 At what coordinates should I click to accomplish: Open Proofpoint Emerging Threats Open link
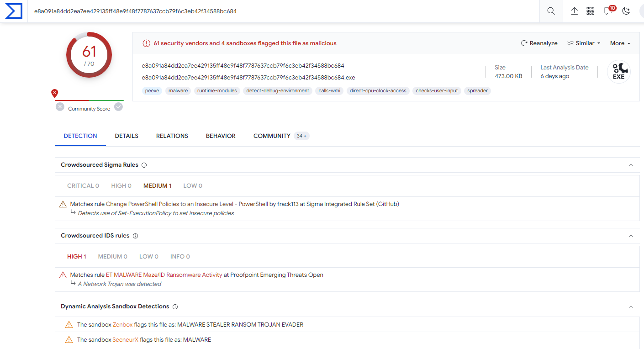pos(277,275)
